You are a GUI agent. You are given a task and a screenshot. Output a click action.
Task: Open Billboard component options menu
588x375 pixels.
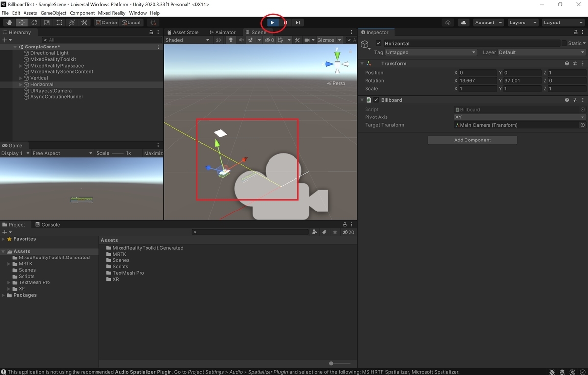[583, 100]
